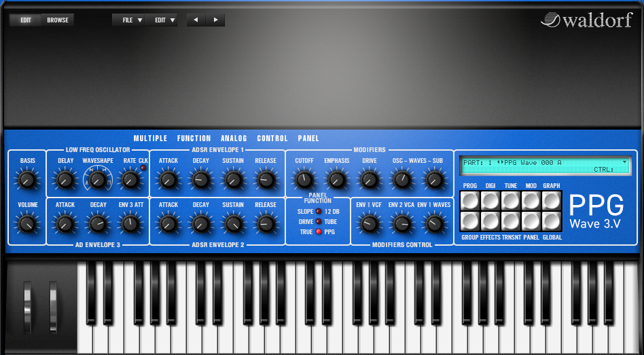Open the EDIT dropdown menu
The width and height of the screenshot is (644, 355).
click(x=161, y=20)
